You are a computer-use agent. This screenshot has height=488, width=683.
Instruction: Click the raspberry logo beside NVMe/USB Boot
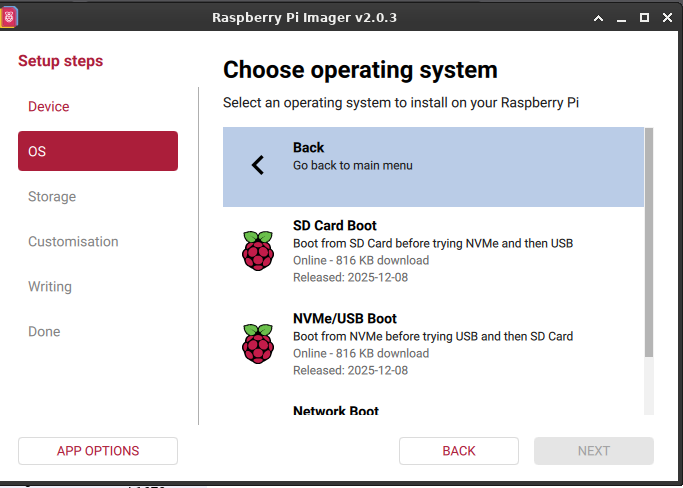point(258,343)
